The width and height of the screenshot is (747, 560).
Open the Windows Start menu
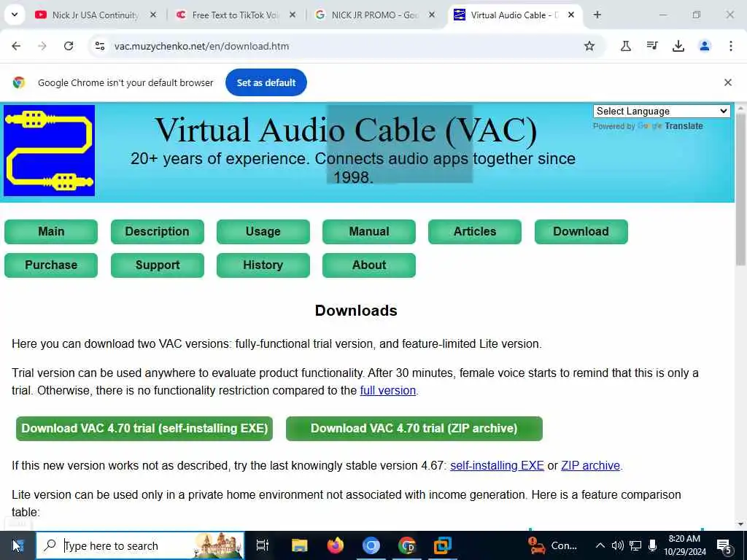tap(18, 545)
